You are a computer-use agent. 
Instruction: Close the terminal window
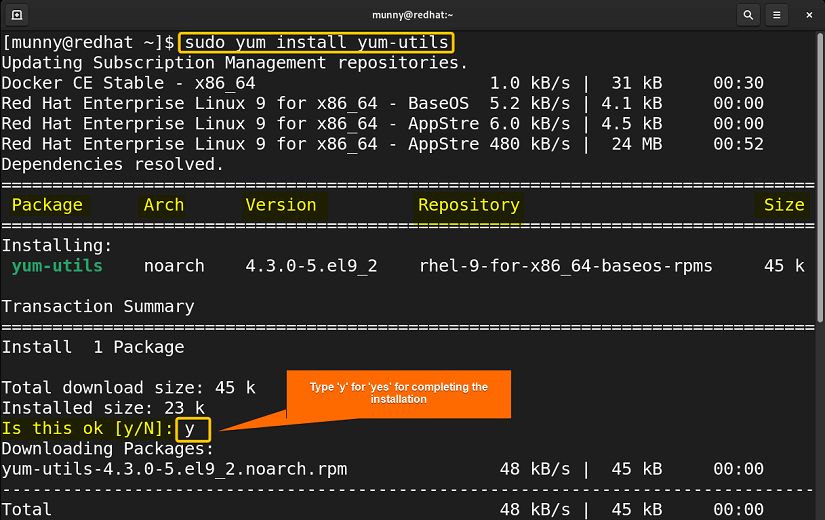[809, 15]
